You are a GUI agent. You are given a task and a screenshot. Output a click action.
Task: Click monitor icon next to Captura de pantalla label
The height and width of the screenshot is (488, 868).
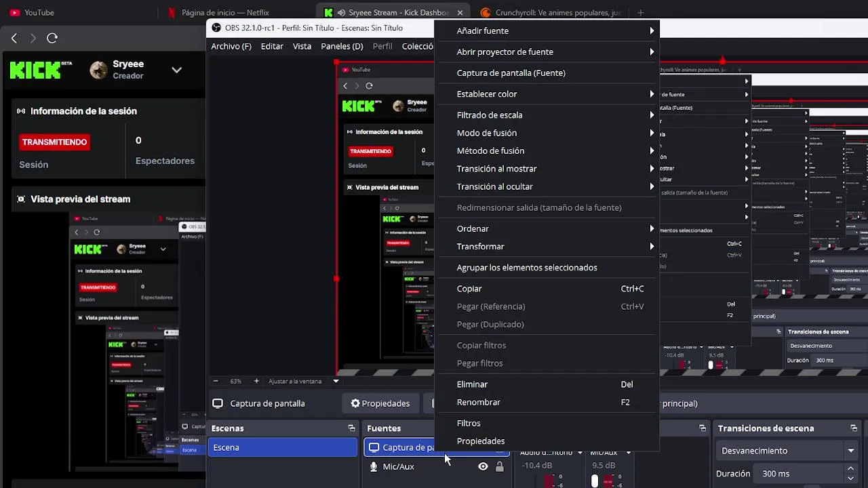(x=218, y=403)
